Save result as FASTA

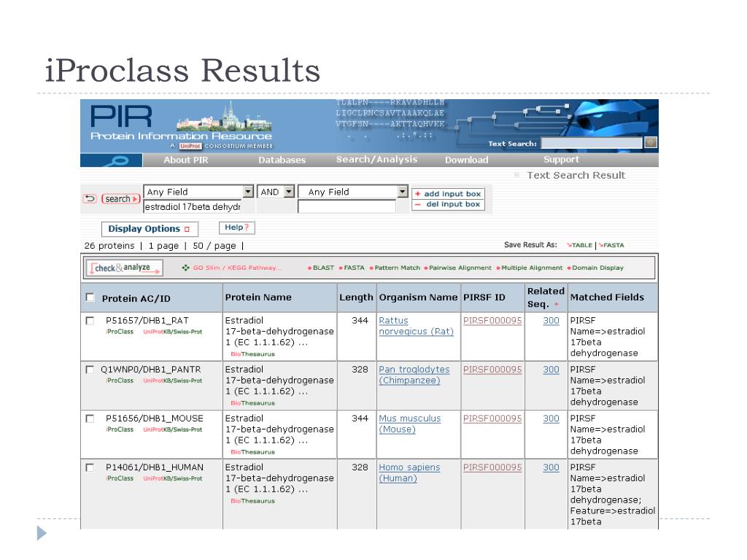(611, 245)
